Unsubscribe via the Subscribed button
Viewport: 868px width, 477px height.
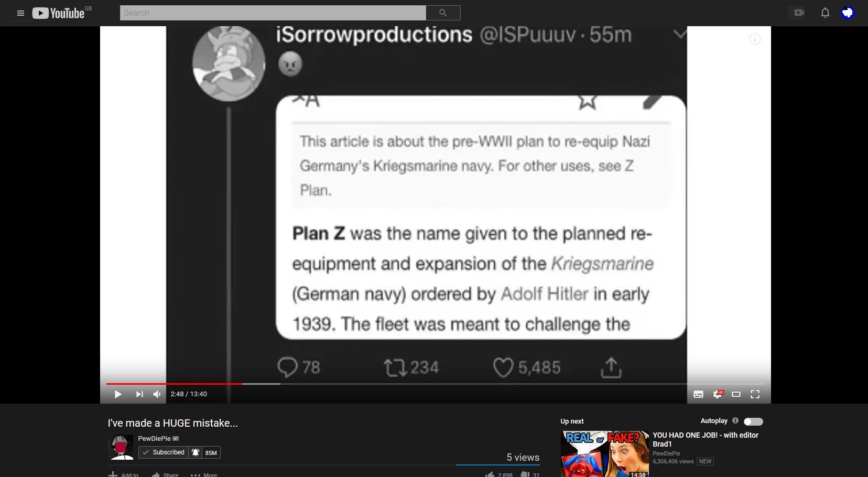tap(163, 452)
